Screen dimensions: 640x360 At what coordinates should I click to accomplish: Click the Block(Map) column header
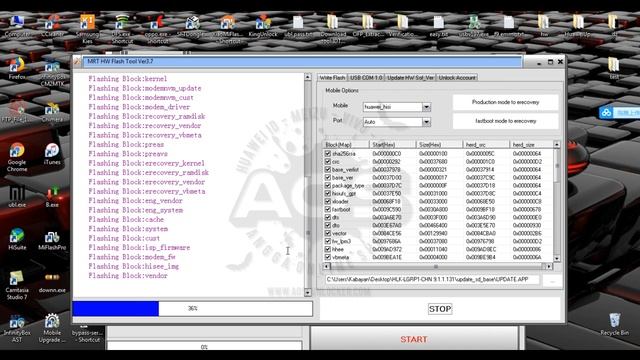346,145
